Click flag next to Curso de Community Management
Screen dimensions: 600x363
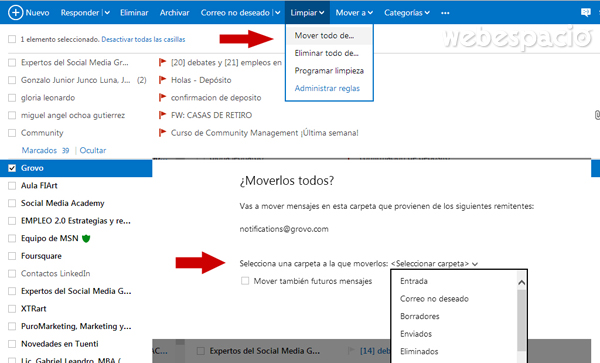tap(163, 133)
